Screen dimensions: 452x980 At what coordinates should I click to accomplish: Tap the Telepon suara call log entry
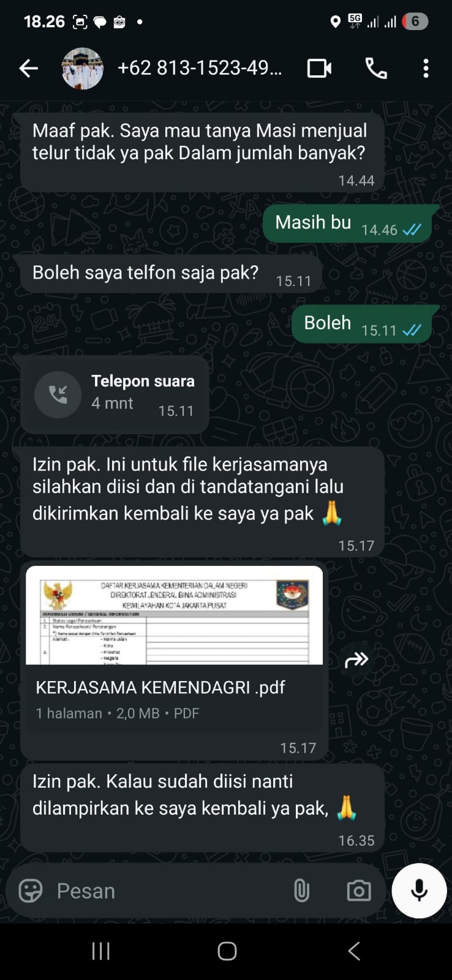115,394
